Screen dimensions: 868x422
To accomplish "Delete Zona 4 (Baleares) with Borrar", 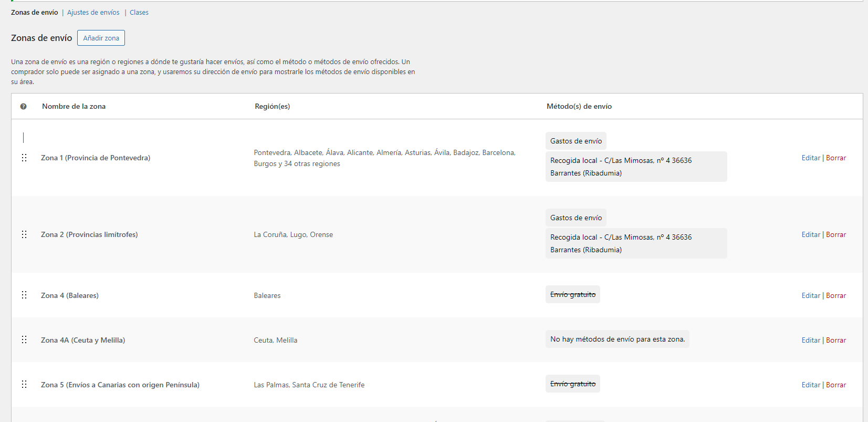I will click(x=836, y=296).
